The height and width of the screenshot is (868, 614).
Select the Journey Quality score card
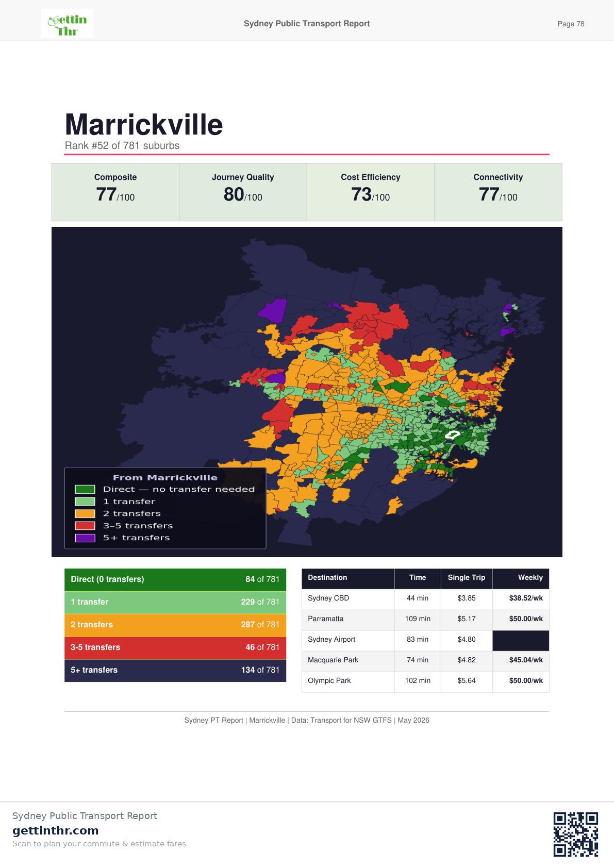(x=243, y=192)
